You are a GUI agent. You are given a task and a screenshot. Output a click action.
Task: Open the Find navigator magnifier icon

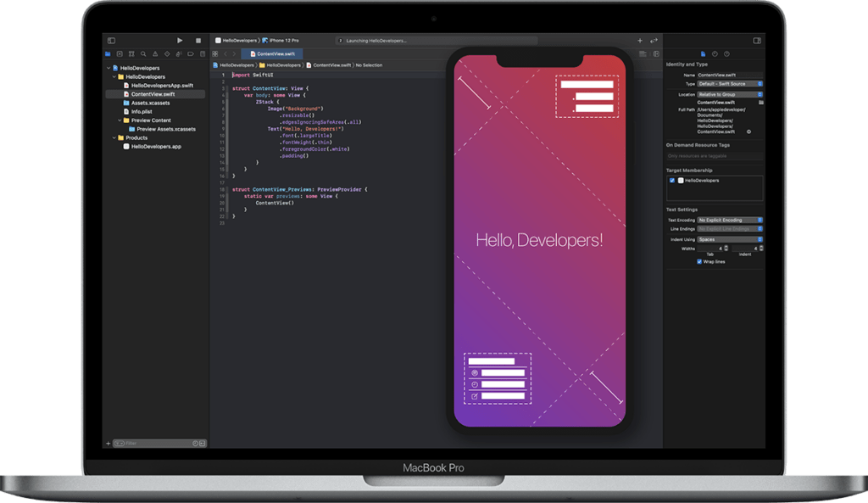coord(143,53)
